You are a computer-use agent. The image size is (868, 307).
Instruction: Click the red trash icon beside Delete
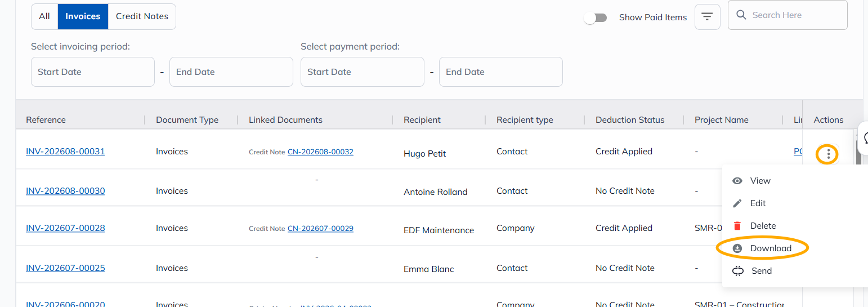coord(737,226)
